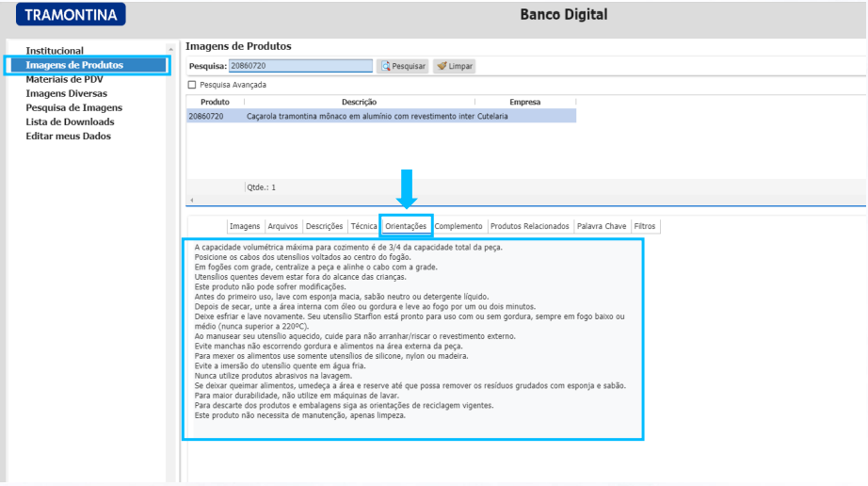Click the Limpar button
The height and width of the screenshot is (486, 868).
pyautogui.click(x=455, y=66)
